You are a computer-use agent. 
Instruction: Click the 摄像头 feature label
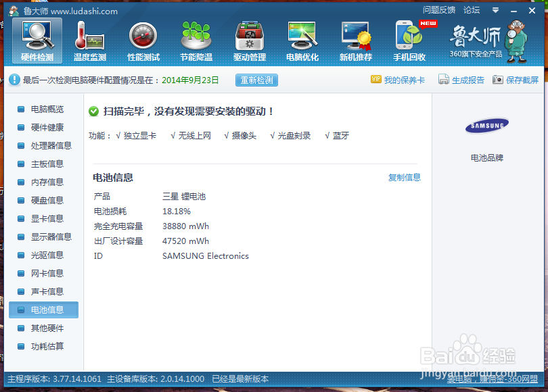[244, 135]
